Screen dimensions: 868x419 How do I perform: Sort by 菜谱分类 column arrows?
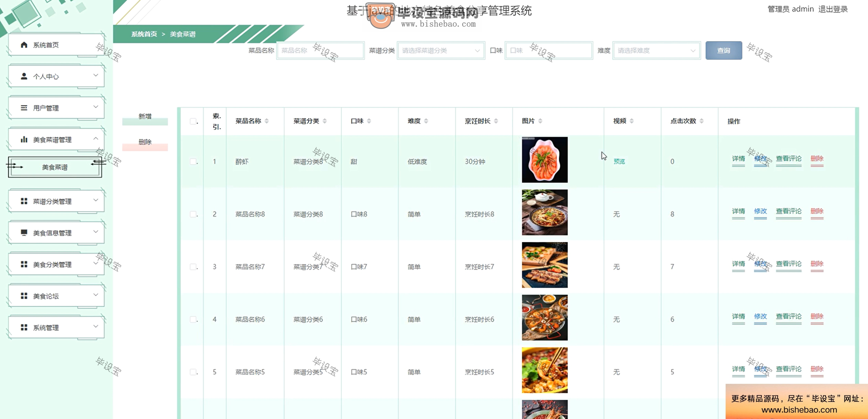tap(324, 121)
